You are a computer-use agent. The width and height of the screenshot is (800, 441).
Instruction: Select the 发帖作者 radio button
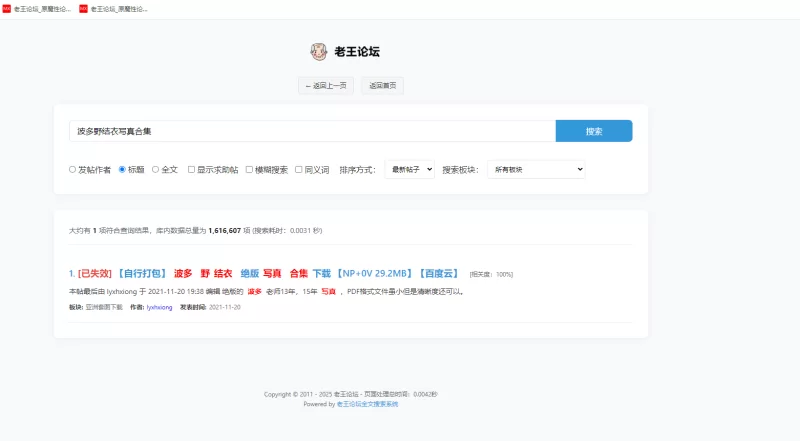[72, 170]
